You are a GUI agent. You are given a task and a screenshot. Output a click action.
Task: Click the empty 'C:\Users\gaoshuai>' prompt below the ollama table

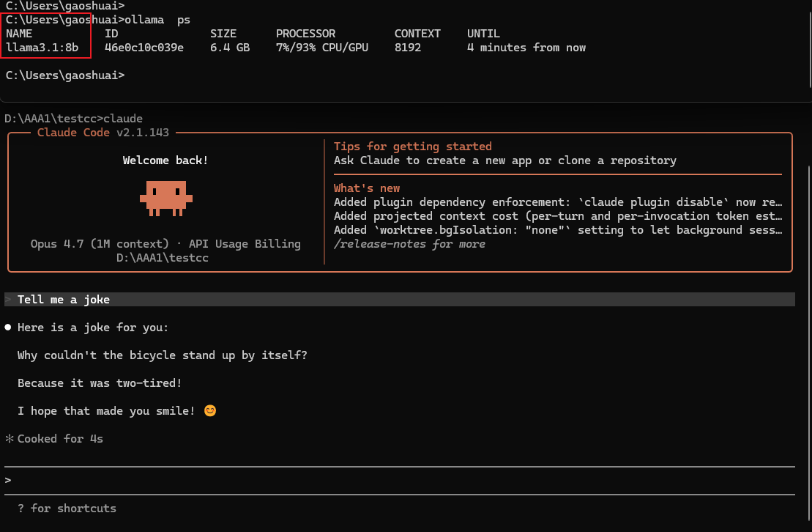(x=64, y=75)
